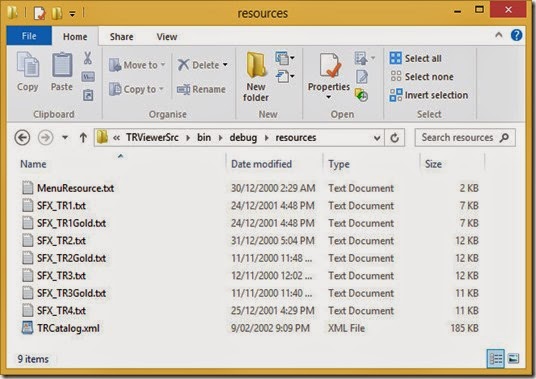Collapse the ribbon with the chevron
The height and width of the screenshot is (379, 536).
[x=498, y=35]
